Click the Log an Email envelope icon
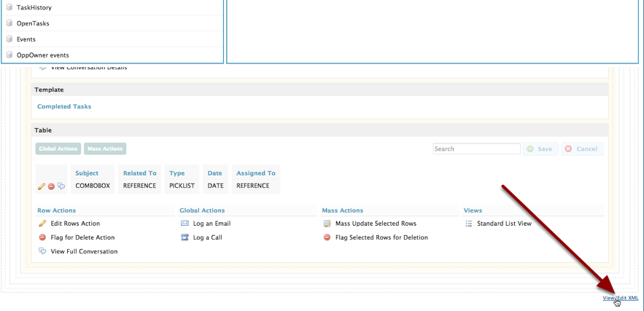 [185, 224]
